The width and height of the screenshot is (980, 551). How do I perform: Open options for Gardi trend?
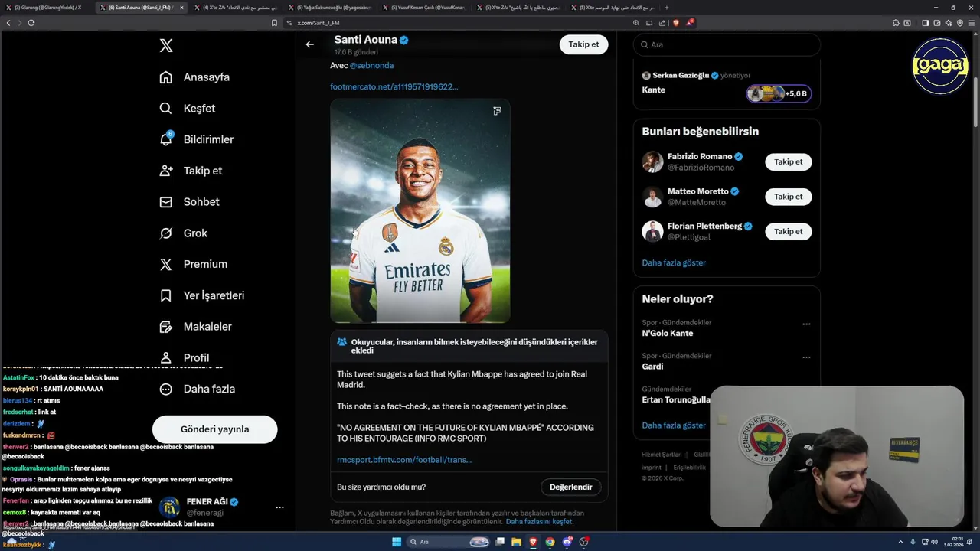point(806,357)
